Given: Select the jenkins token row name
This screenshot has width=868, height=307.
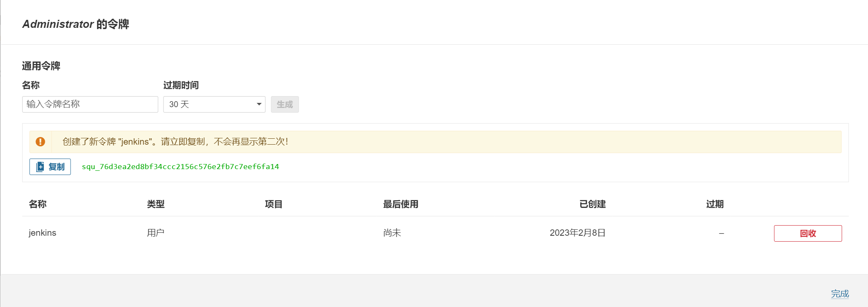Looking at the screenshot, I should [x=42, y=233].
